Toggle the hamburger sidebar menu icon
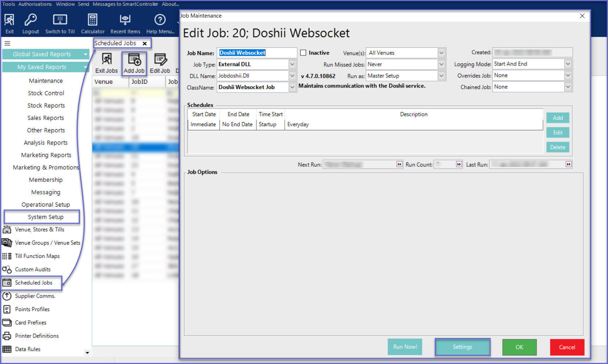Image resolution: width=608 pixels, height=364 pixels. 7,43
